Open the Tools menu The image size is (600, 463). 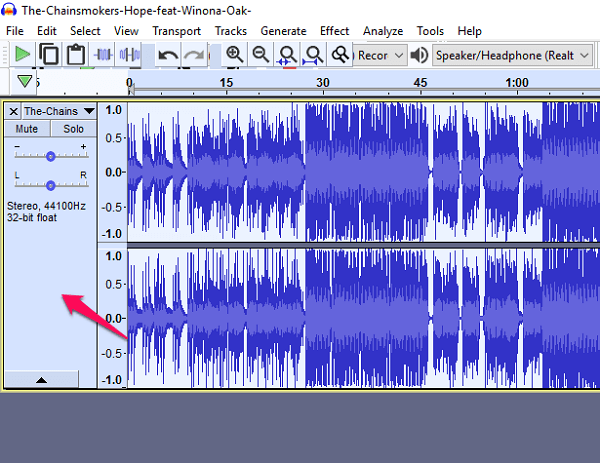[x=430, y=31]
